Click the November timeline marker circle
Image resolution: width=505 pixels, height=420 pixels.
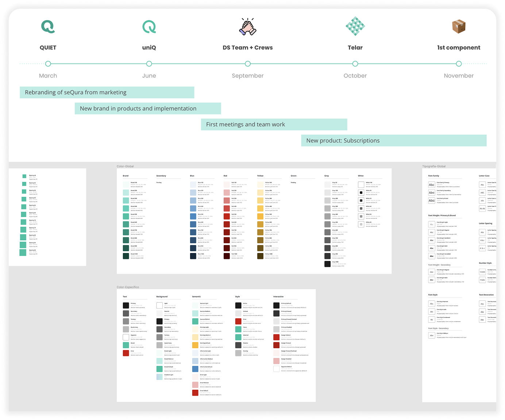coord(459,64)
